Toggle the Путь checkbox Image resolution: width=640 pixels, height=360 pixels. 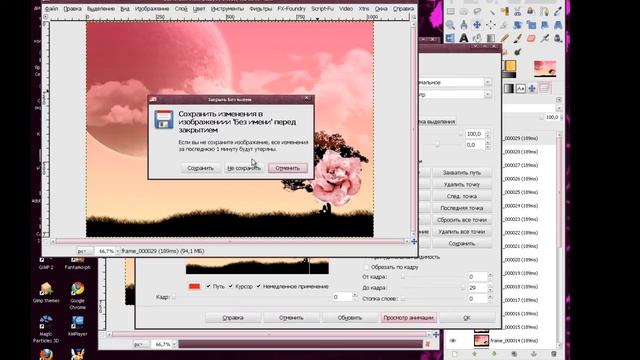coord(209,286)
